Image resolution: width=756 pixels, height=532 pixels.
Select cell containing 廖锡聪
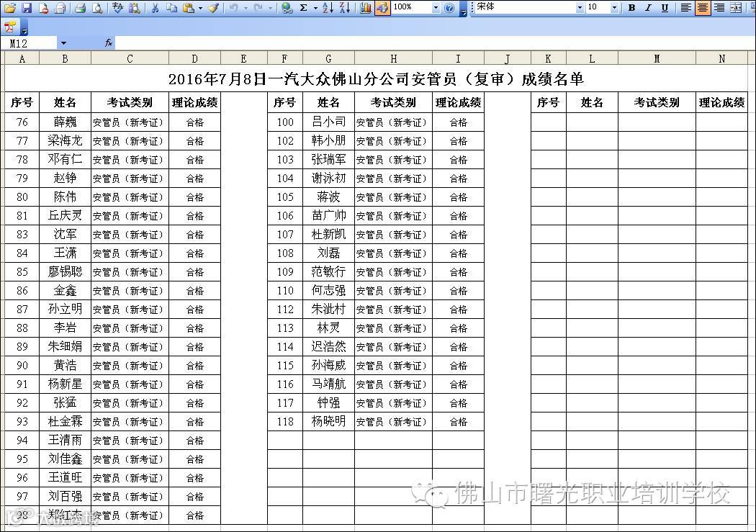click(x=65, y=272)
